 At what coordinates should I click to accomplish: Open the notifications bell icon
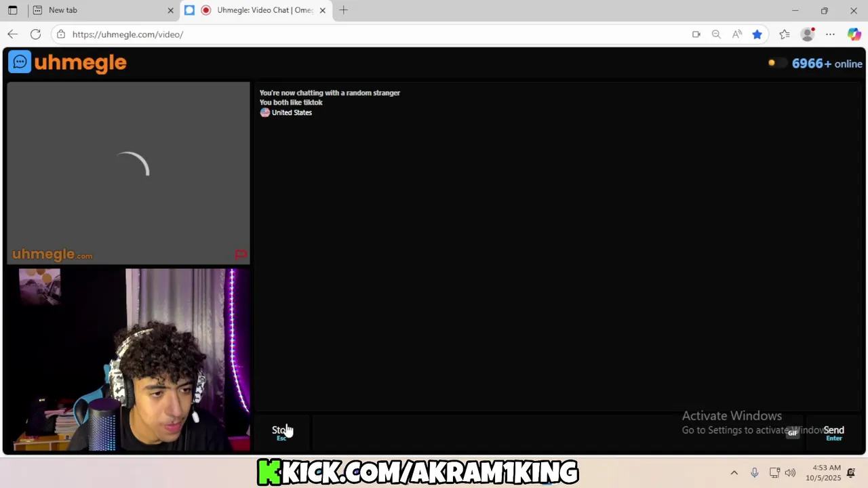(851, 473)
